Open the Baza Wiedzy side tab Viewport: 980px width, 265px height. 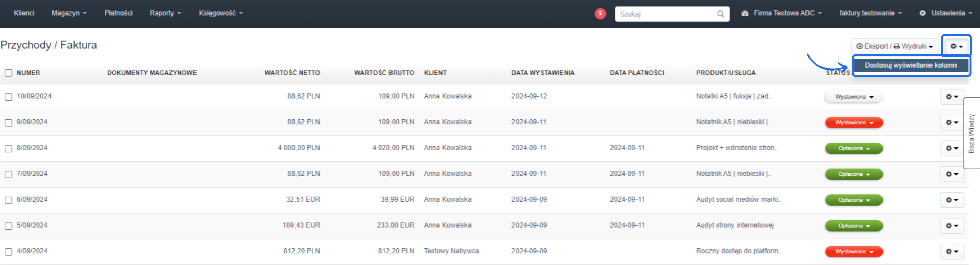[971, 133]
